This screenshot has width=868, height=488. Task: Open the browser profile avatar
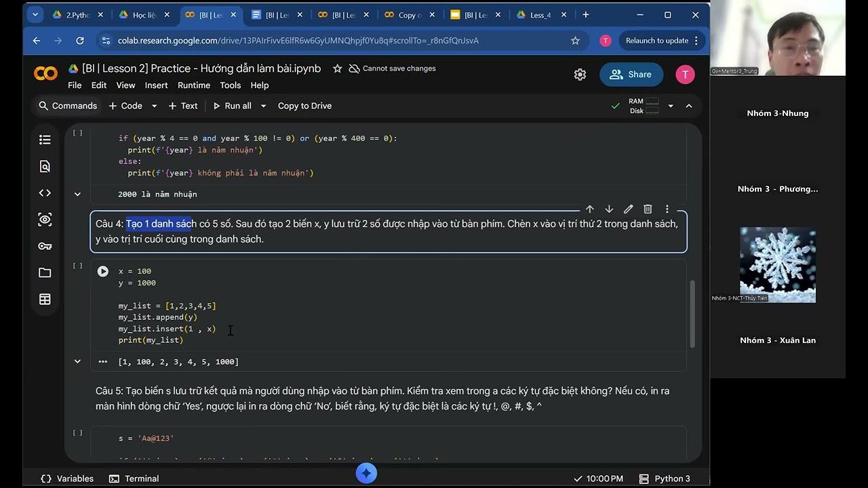[x=605, y=41]
